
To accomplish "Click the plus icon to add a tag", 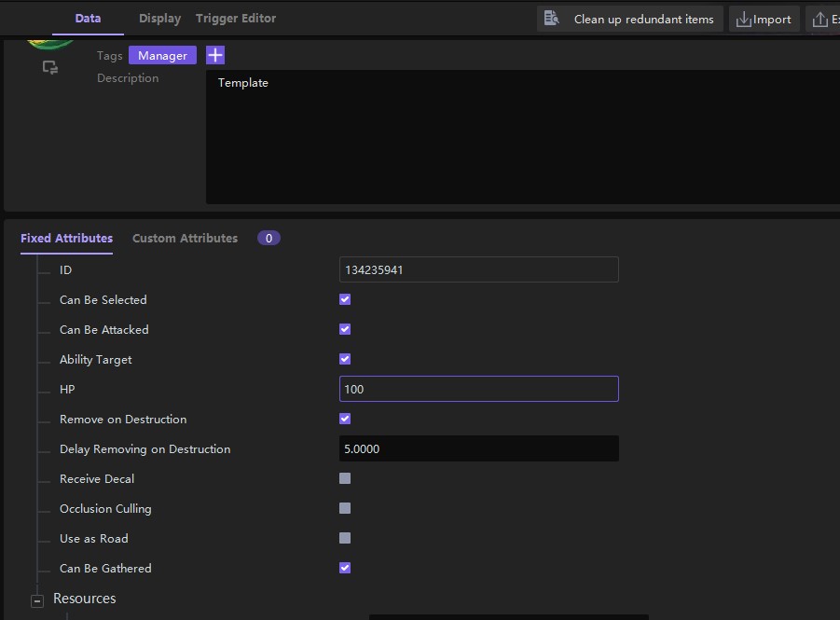I will tap(214, 55).
